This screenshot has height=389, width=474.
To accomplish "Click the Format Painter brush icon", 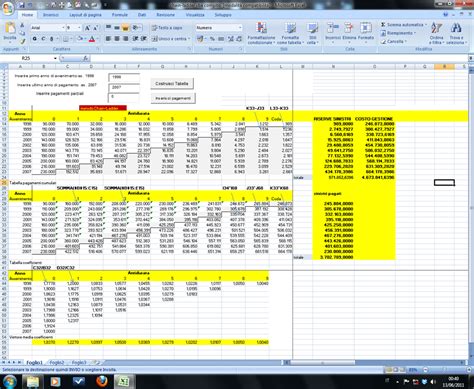I will 22,41.
